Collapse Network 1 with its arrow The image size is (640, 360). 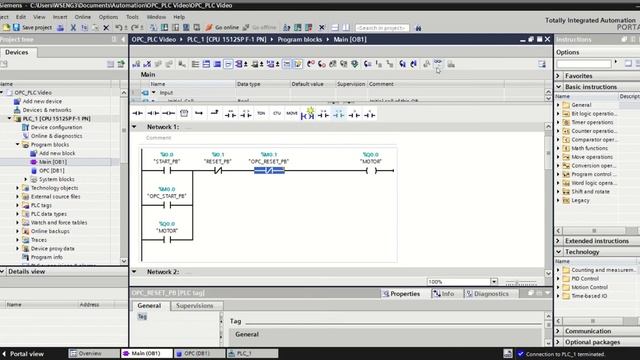(134, 127)
